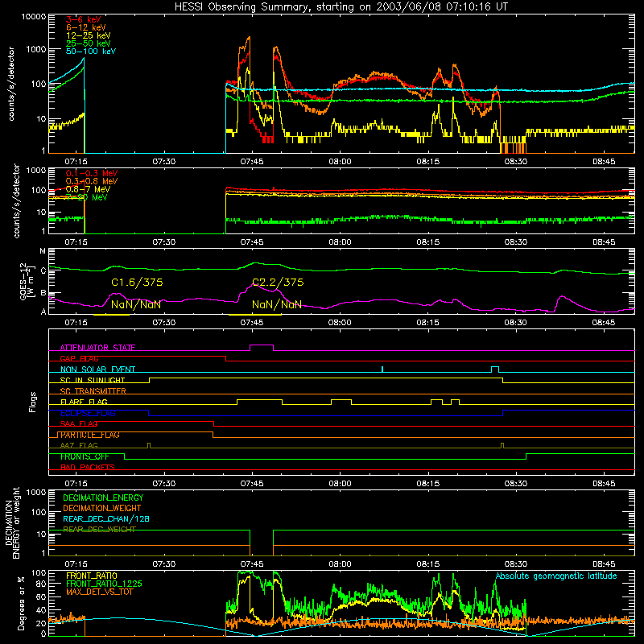Click the M class tick on GOES axis
The image size is (644, 644).
(43, 251)
